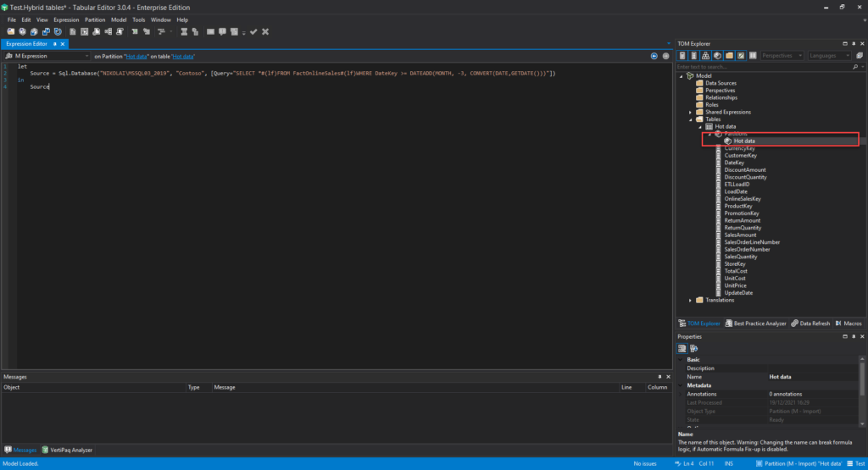Click the comment bubble toolbar icon
The width and height of the screenshot is (868, 470).
(222, 32)
